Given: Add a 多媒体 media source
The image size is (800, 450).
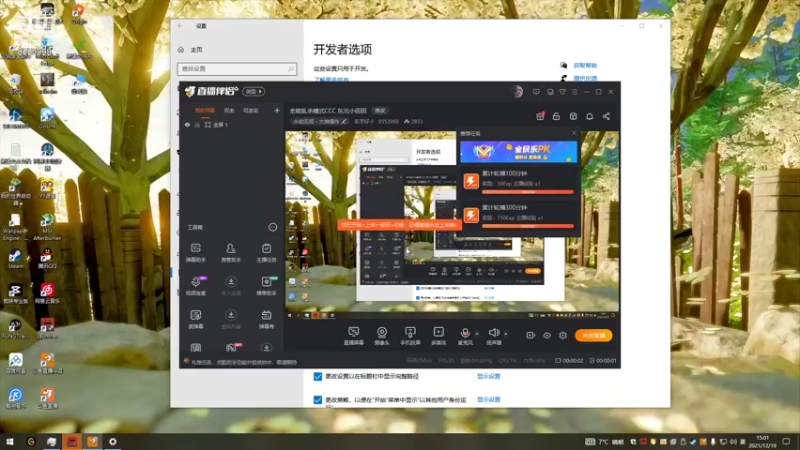Looking at the screenshot, I should (x=438, y=336).
